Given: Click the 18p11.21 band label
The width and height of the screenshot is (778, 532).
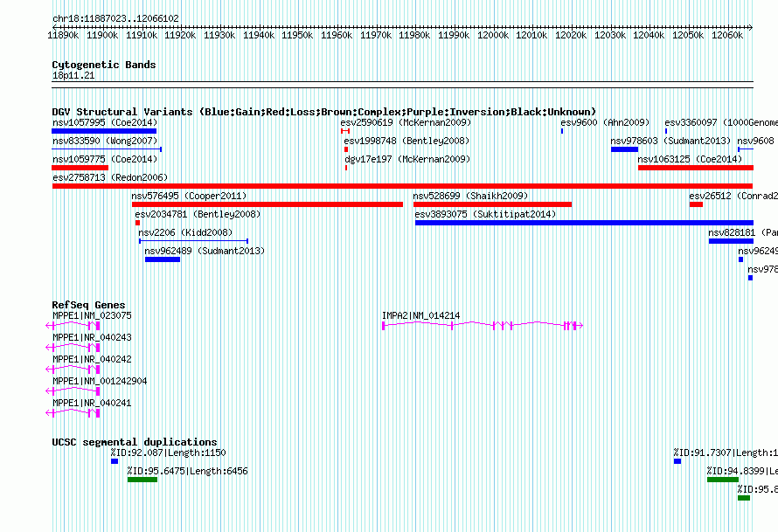Looking at the screenshot, I should (x=73, y=75).
